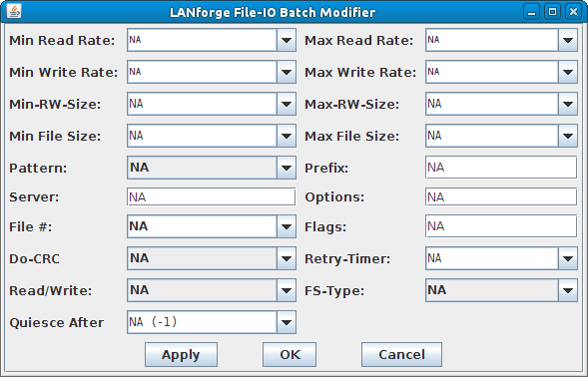Click into the Prefix text field
588x377 pixels.
coord(501,168)
